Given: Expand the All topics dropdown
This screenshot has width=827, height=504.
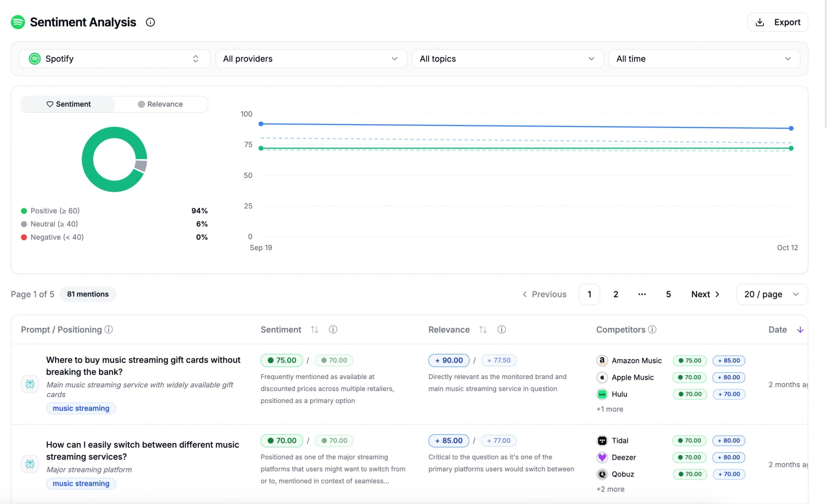Looking at the screenshot, I should (507, 59).
